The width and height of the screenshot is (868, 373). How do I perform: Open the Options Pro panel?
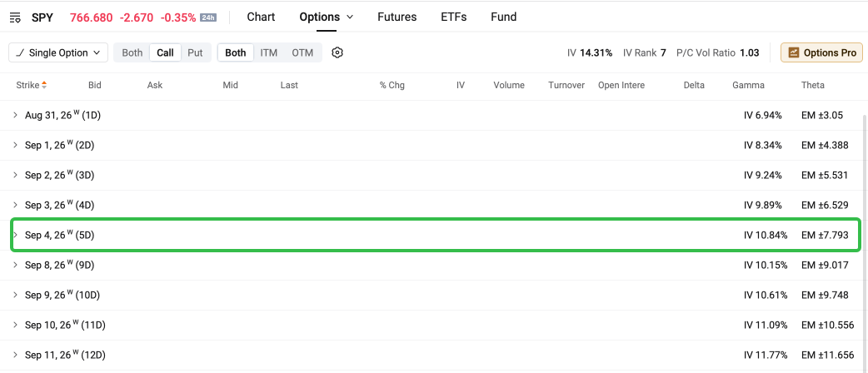[x=821, y=52]
